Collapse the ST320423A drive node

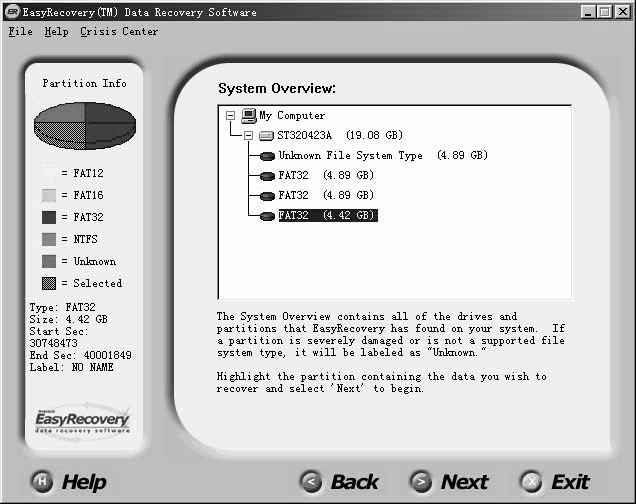[249, 136]
